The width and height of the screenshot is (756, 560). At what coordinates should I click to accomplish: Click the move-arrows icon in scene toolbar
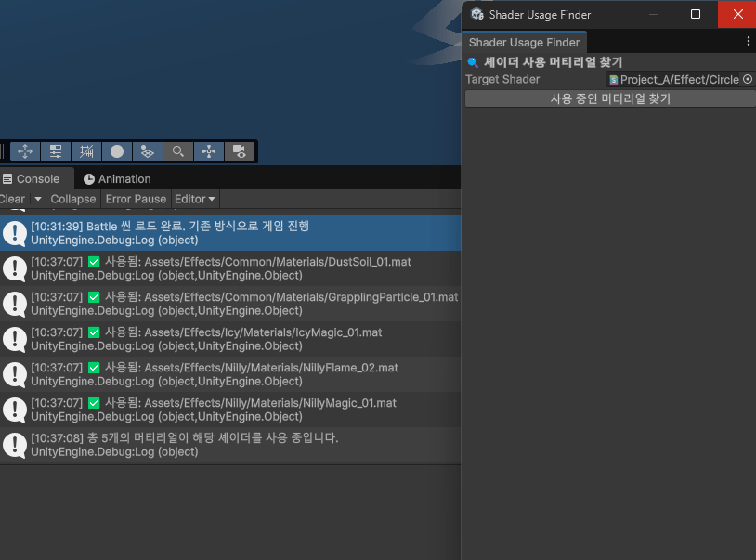tap(25, 151)
